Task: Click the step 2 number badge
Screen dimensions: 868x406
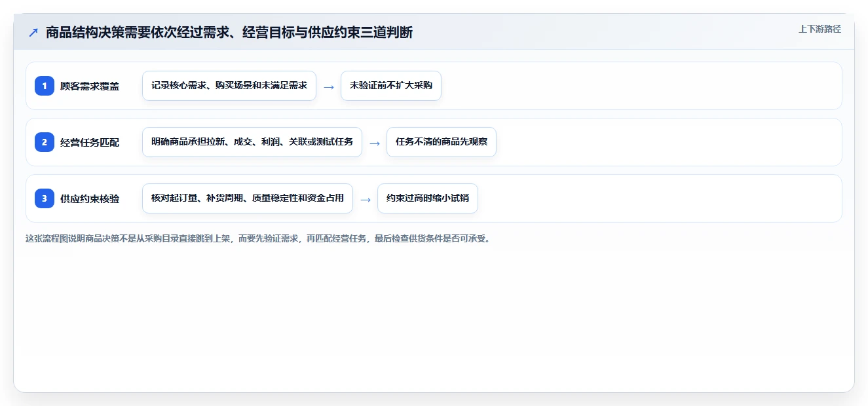Action: [x=45, y=142]
